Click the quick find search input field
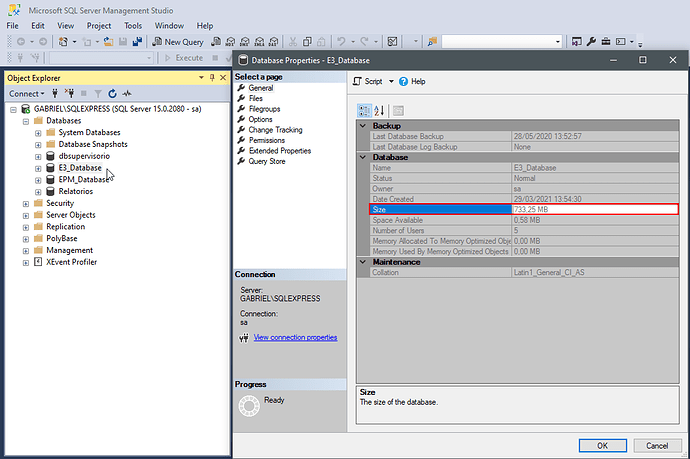The image size is (690, 459). click(497, 42)
